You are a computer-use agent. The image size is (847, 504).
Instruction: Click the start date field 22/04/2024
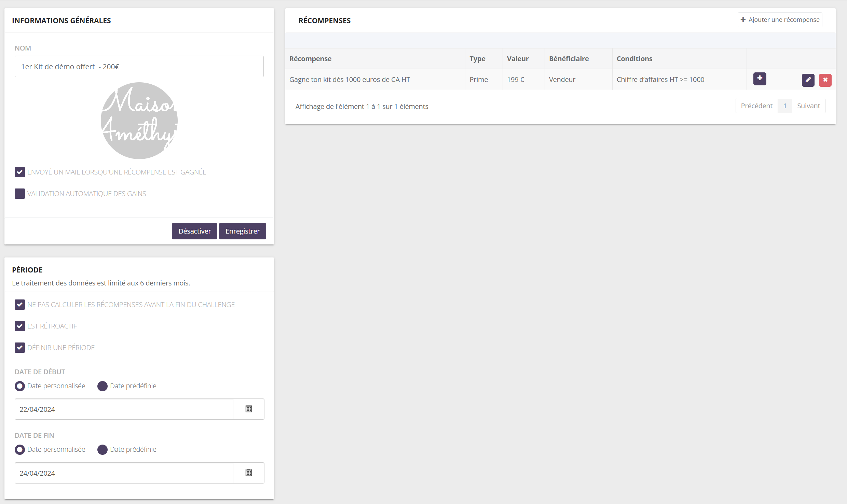pos(124,409)
